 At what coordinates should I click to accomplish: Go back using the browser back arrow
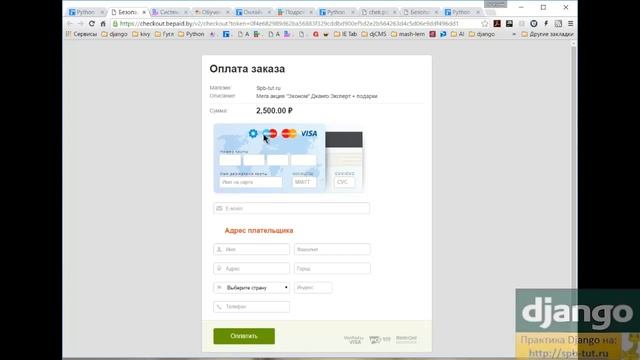pyautogui.click(x=70, y=24)
